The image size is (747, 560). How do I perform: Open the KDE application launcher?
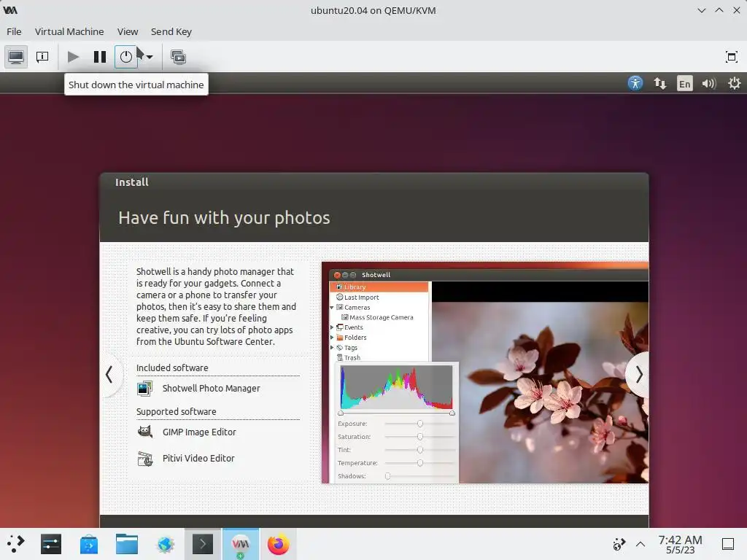[16, 544]
